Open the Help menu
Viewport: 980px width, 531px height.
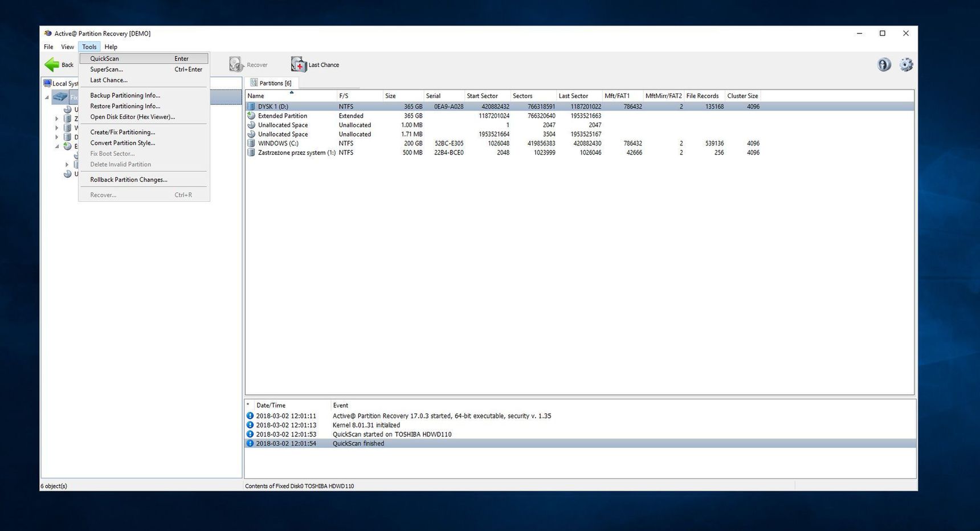(111, 47)
